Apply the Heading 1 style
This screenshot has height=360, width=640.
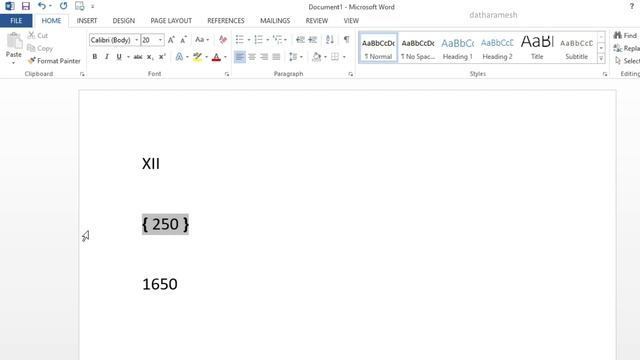pos(458,48)
